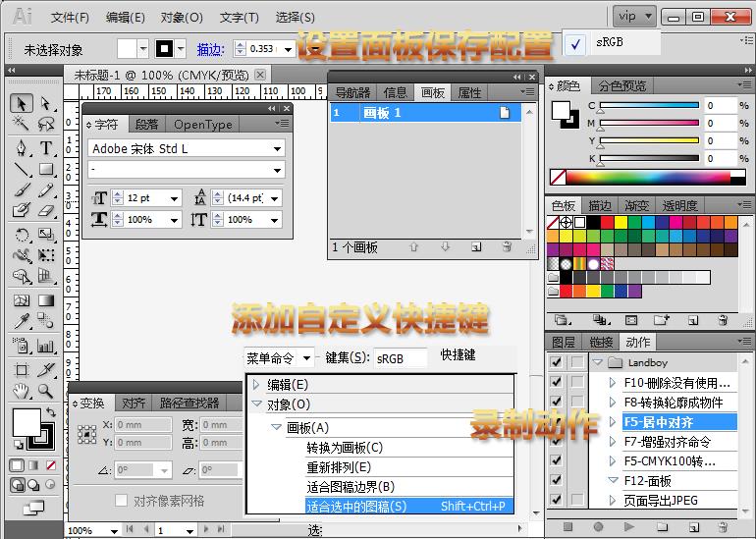Select the Direct Selection tool

[46, 104]
